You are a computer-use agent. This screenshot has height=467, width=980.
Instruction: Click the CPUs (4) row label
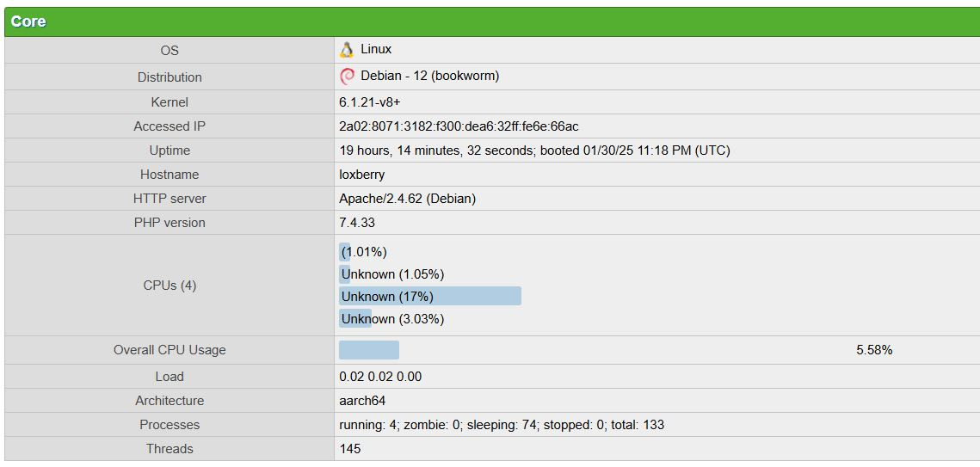169,286
